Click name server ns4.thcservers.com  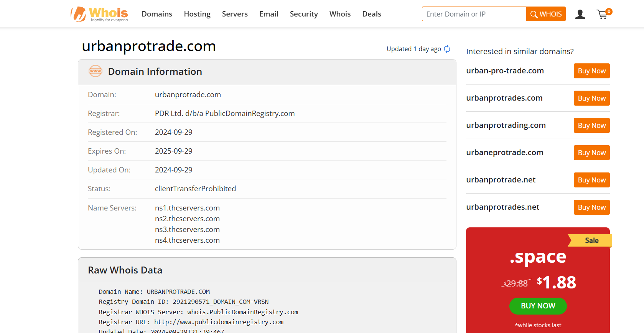187,240
